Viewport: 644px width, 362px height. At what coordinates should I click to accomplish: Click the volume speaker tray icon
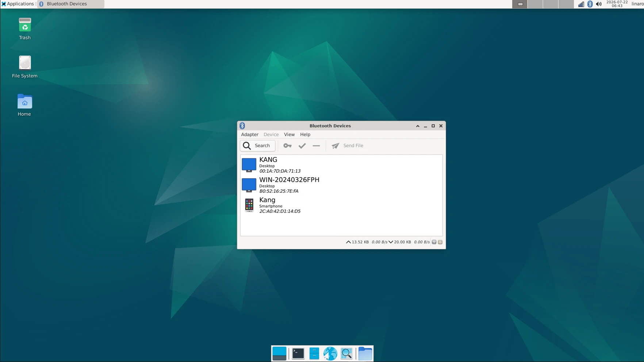[x=599, y=4]
